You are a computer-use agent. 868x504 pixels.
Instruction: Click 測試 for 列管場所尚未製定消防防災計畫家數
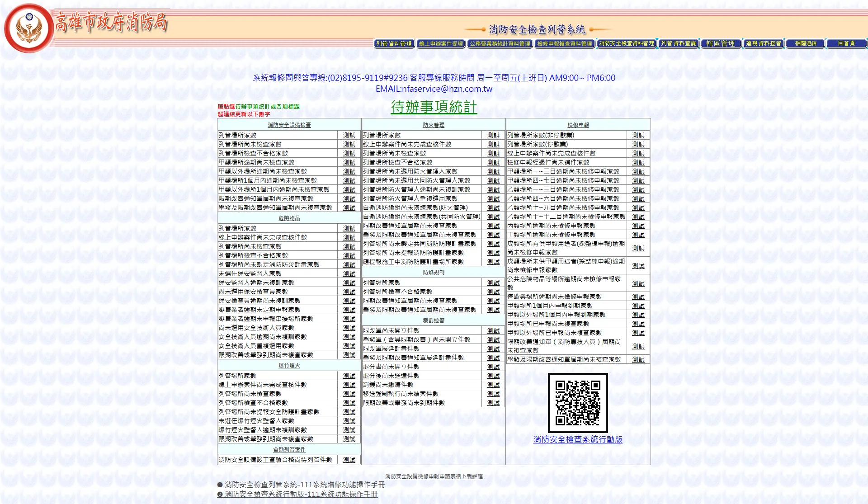349,264
